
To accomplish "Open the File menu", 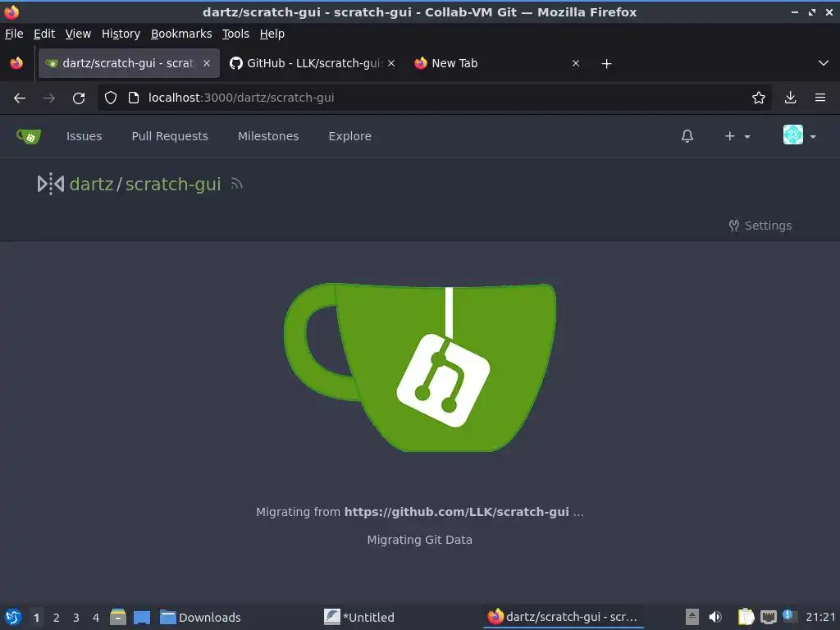I will [x=14, y=34].
